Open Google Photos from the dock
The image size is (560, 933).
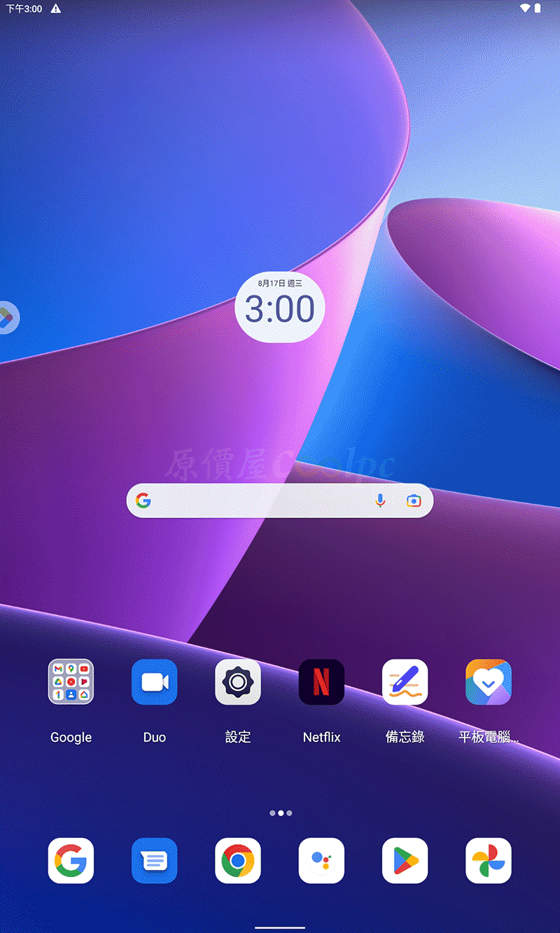[489, 860]
